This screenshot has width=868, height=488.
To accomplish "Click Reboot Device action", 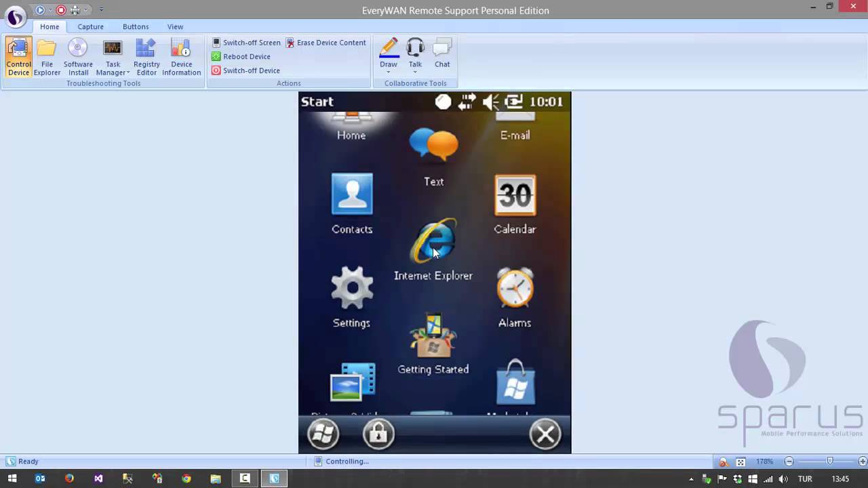I will click(x=241, y=57).
